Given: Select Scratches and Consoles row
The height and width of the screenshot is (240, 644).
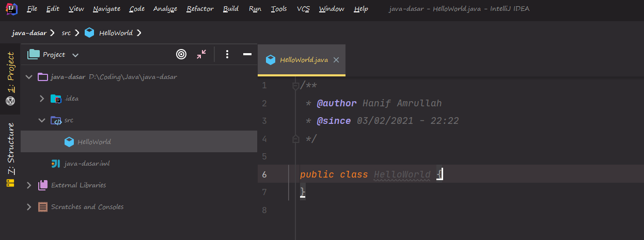Looking at the screenshot, I should 139,207.
